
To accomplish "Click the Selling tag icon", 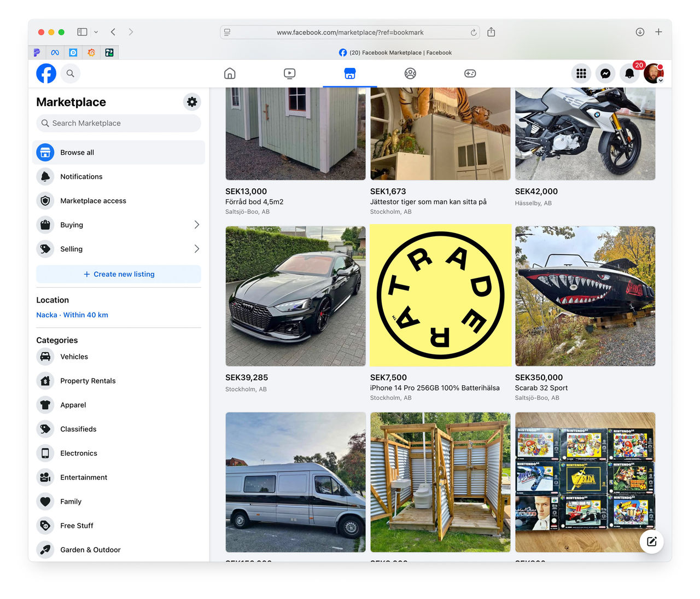I will 45,249.
